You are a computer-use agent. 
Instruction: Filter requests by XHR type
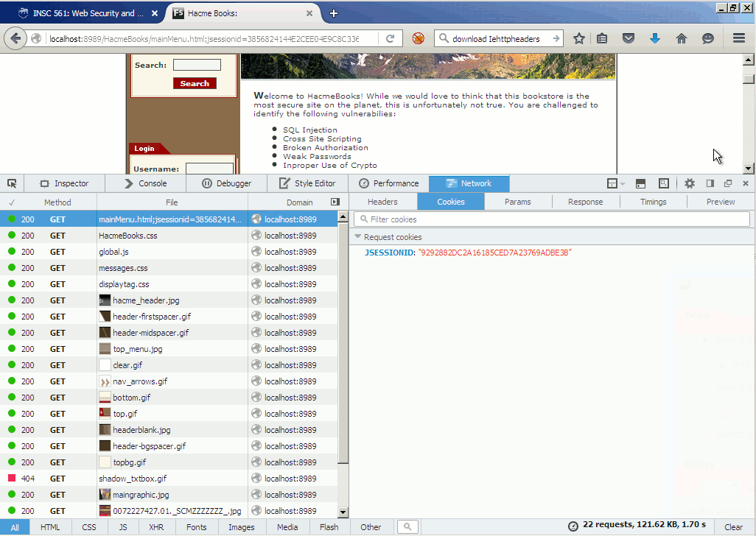point(156,527)
